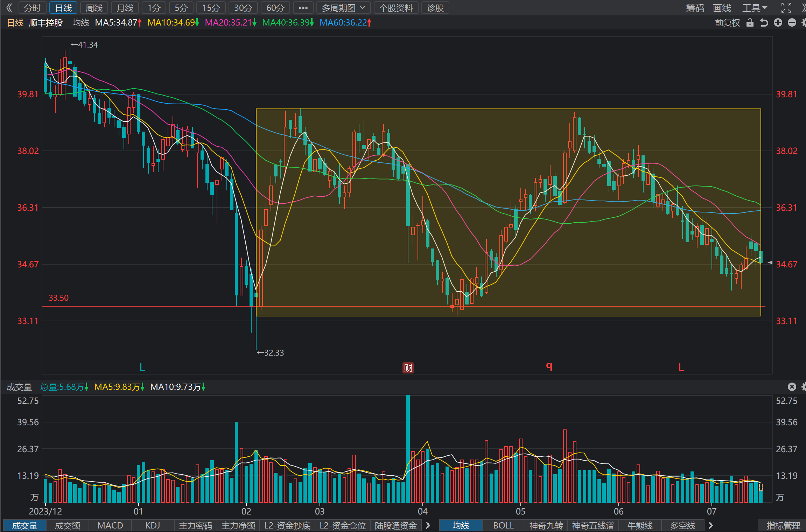This screenshot has width=806, height=532.
Task: Click the cyan L marker near January
Action: [x=142, y=367]
